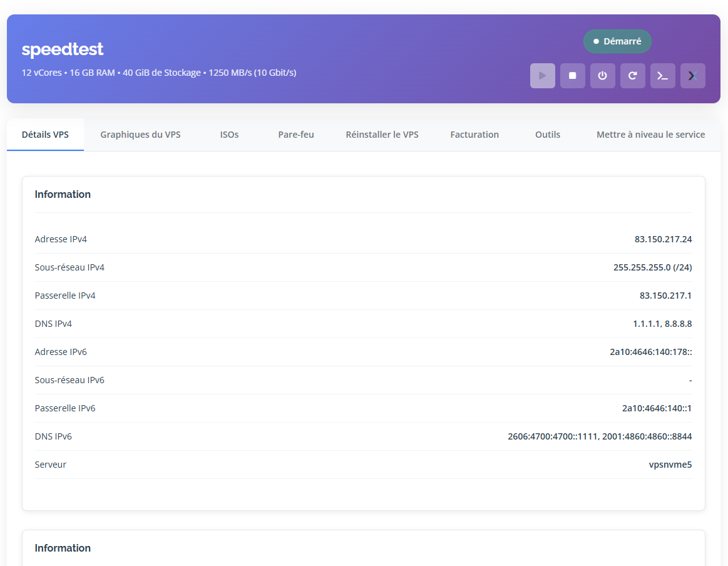This screenshot has height=566, width=728.
Task: Select the Détails VPS tab
Action: pyautogui.click(x=45, y=135)
